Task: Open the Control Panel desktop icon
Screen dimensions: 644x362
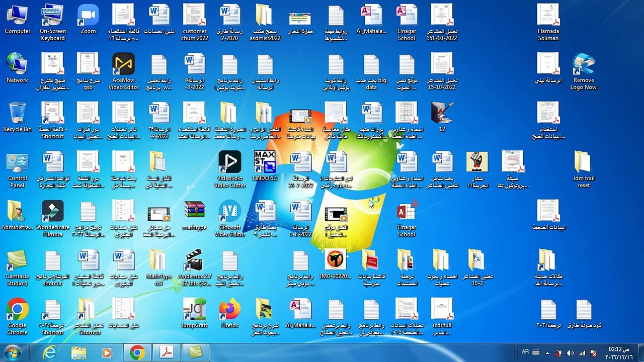Action: click(x=17, y=170)
